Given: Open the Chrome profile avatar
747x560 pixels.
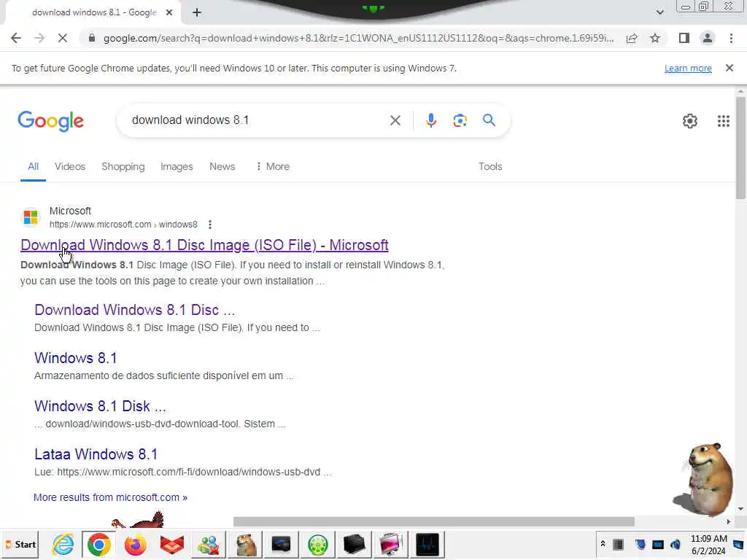Looking at the screenshot, I should coord(708,38).
